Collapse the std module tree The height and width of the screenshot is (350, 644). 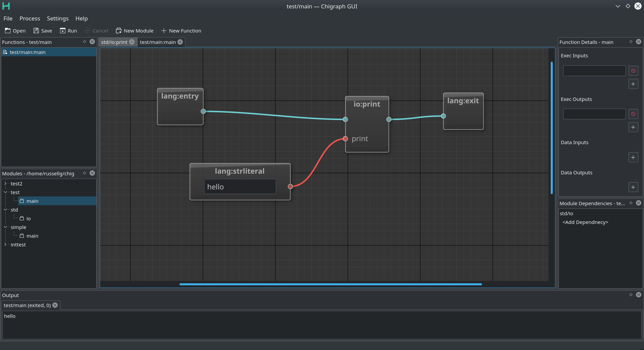point(5,210)
